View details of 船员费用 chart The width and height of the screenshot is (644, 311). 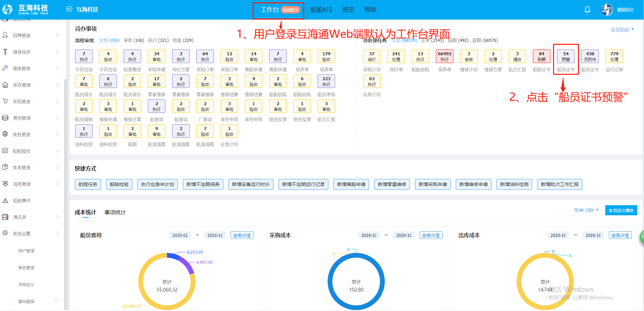tap(242, 235)
